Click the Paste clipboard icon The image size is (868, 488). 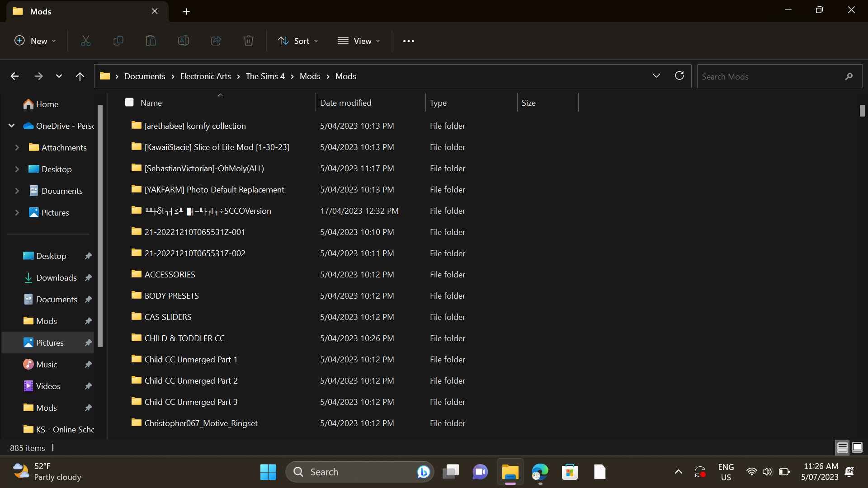(151, 41)
